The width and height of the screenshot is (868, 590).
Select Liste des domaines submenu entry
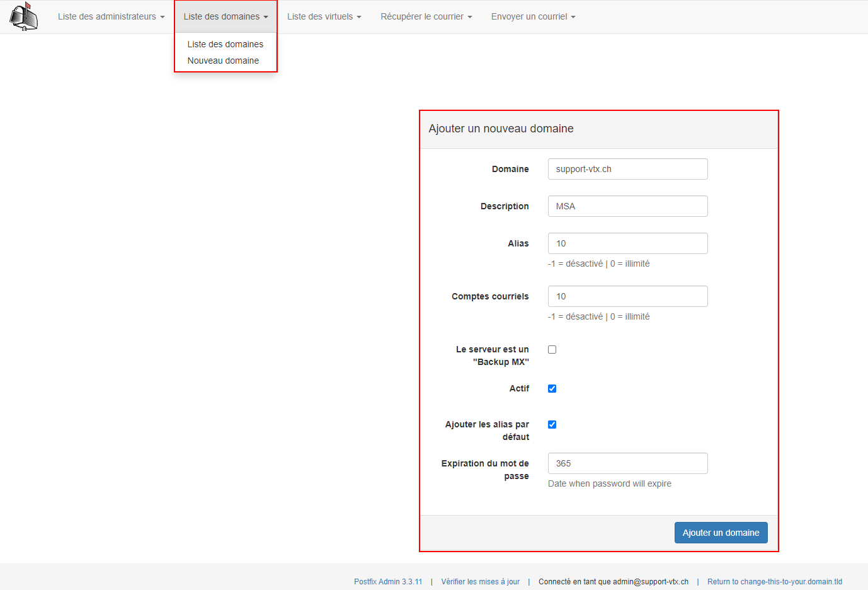point(226,44)
